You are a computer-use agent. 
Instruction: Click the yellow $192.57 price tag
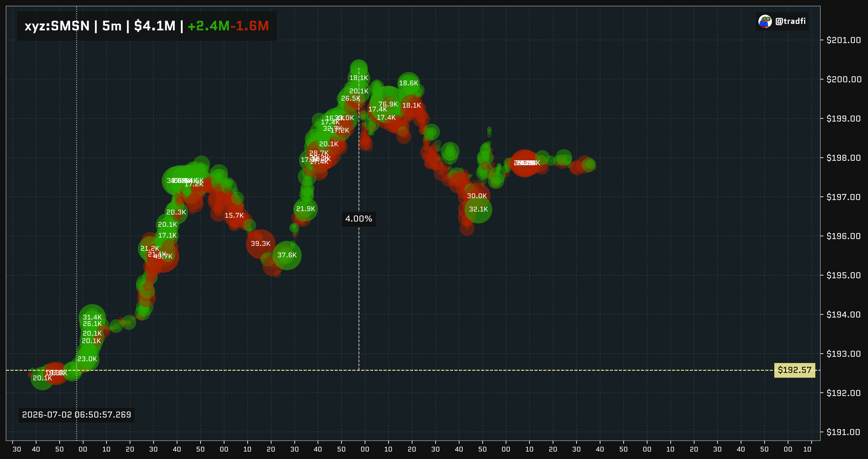[x=795, y=370]
